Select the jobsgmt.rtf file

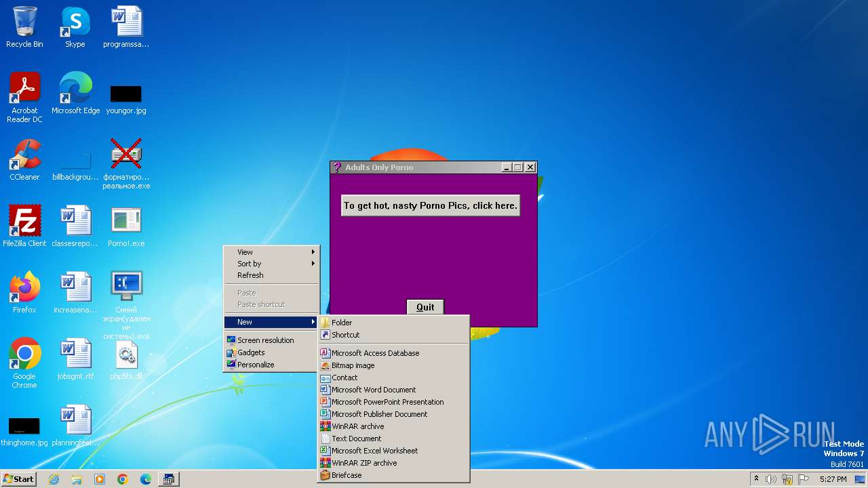(75, 359)
